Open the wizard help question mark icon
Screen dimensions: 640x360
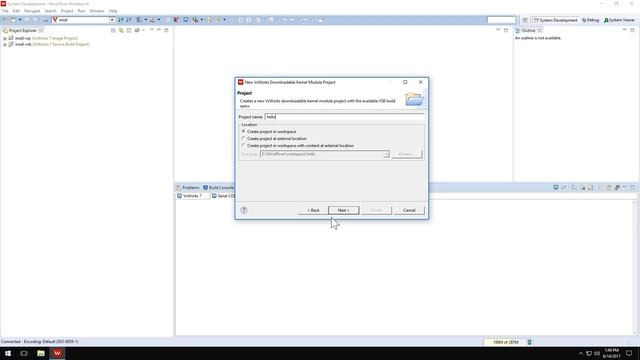244,210
